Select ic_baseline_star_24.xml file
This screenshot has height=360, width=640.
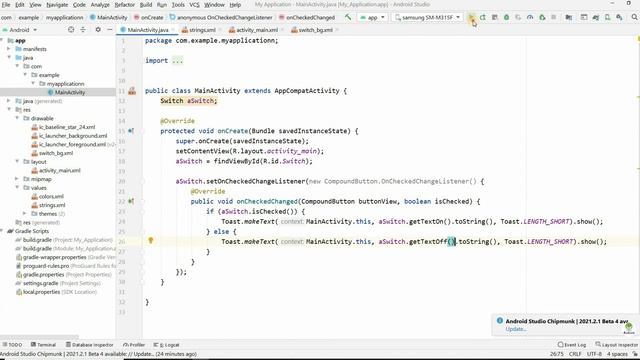(67, 127)
